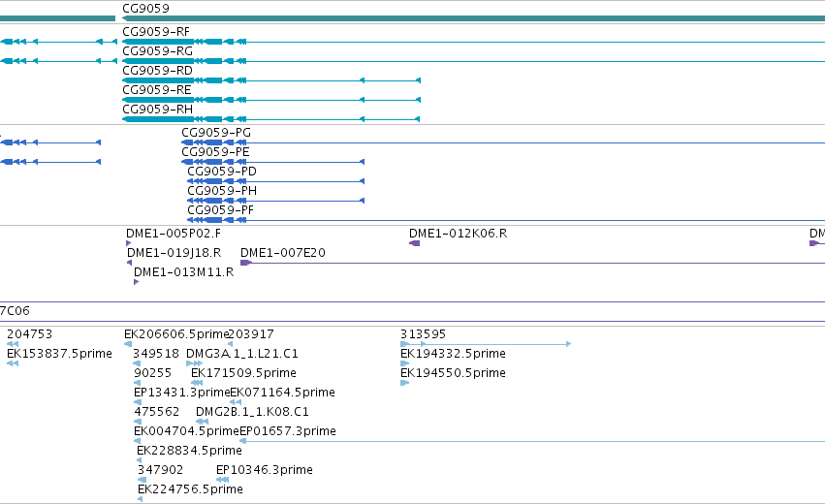Click the 90255 EST label
Image resolution: width=825 pixels, height=504 pixels.
[152, 373]
